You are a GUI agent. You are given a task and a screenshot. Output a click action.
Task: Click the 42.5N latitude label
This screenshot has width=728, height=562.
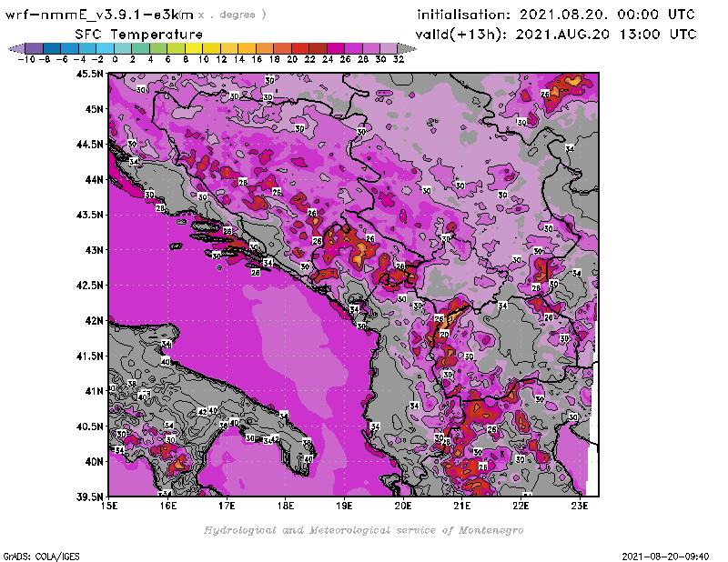pyautogui.click(x=89, y=286)
